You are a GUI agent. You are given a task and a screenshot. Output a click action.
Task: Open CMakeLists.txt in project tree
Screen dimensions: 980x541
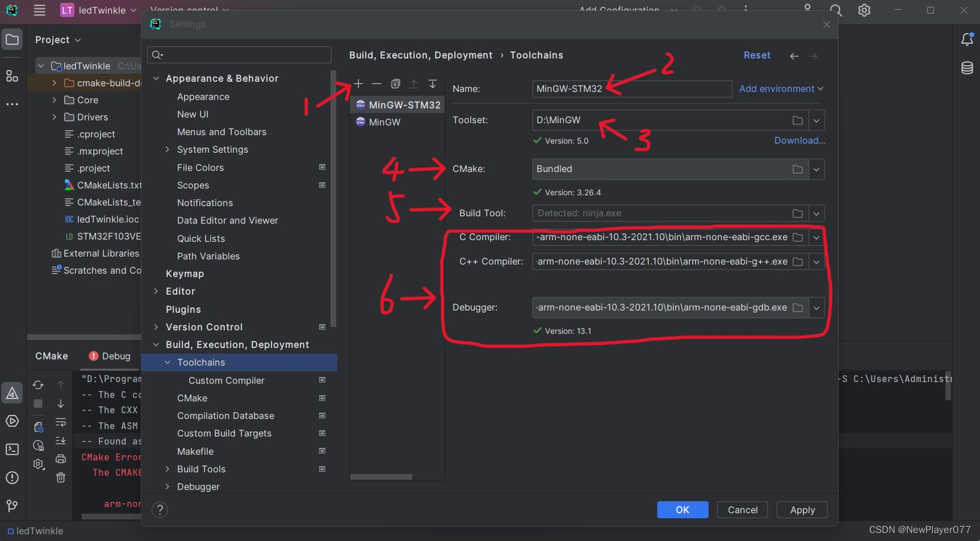pyautogui.click(x=103, y=185)
